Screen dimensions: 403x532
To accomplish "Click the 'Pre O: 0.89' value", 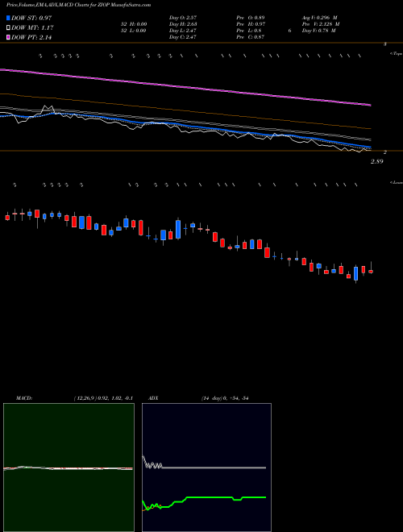I will [x=251, y=18].
